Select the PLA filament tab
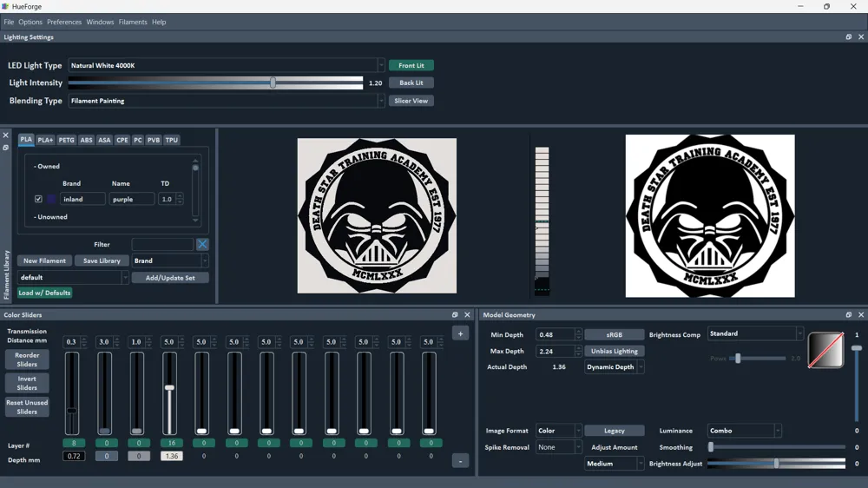Image resolution: width=868 pixels, height=488 pixels. pos(26,140)
